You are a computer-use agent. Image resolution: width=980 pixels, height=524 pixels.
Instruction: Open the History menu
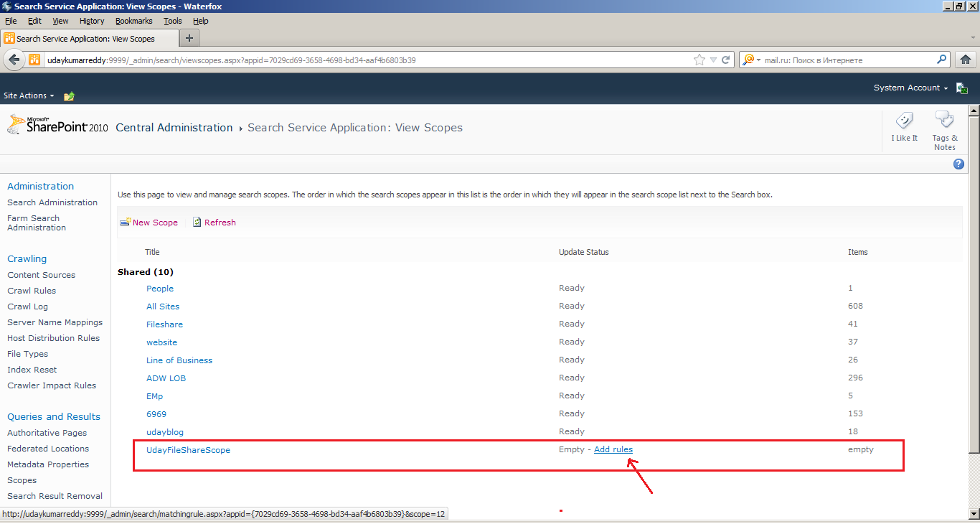point(92,21)
